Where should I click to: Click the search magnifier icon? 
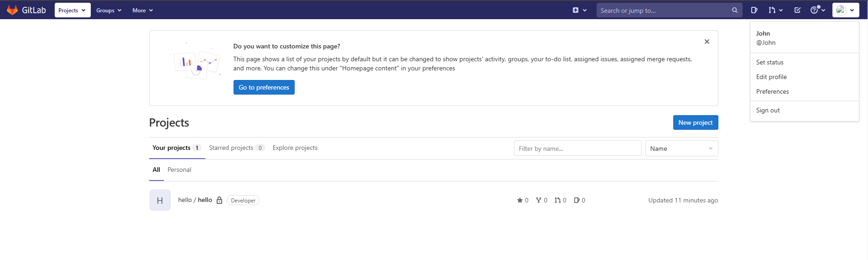734,10
